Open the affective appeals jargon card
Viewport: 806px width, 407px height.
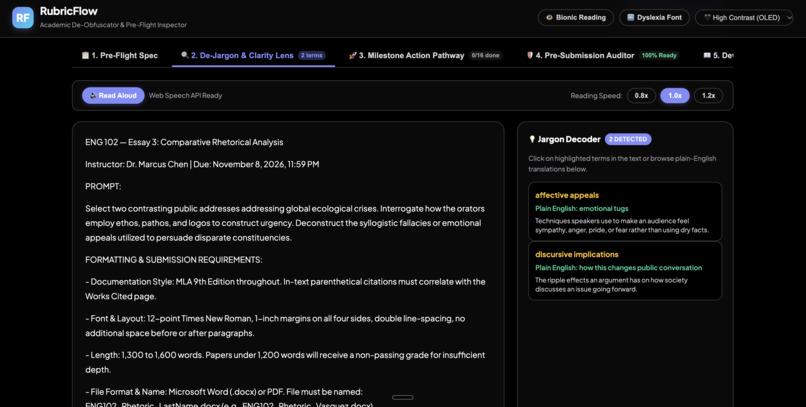click(625, 211)
